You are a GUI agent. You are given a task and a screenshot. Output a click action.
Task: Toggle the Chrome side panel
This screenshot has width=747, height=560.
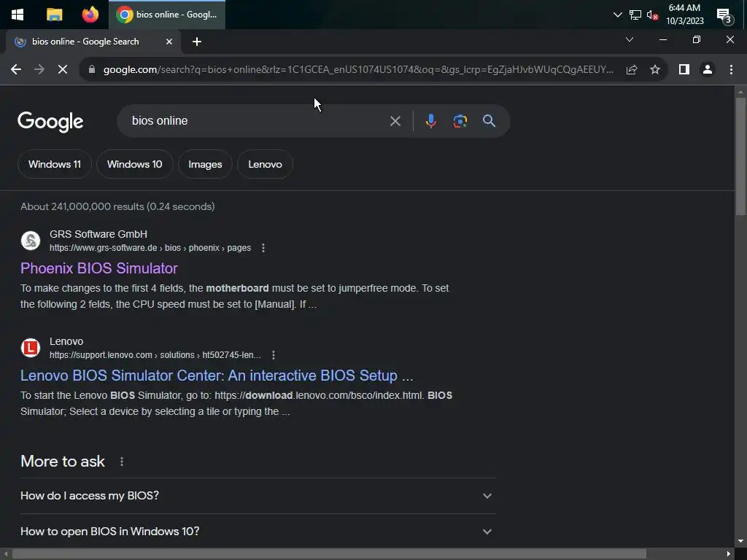click(x=684, y=69)
